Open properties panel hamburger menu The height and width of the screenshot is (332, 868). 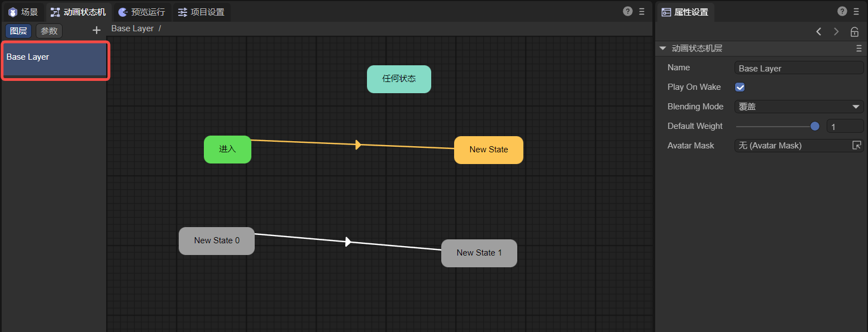coord(856,11)
